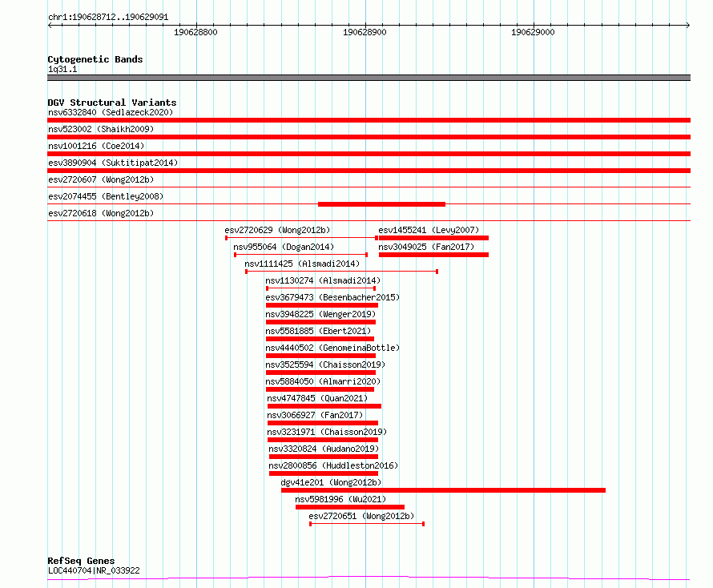713x588 pixels.
Task: Click the thin span line of esv2720651
Action: tap(367, 524)
